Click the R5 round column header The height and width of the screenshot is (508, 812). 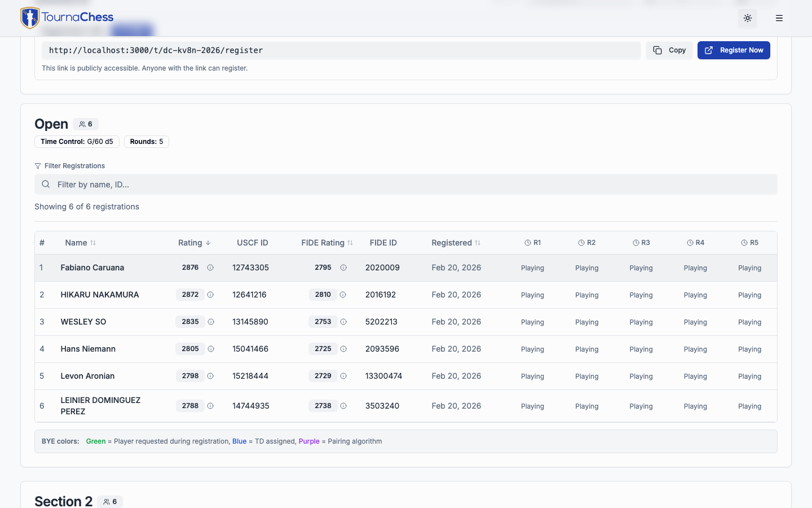click(749, 243)
